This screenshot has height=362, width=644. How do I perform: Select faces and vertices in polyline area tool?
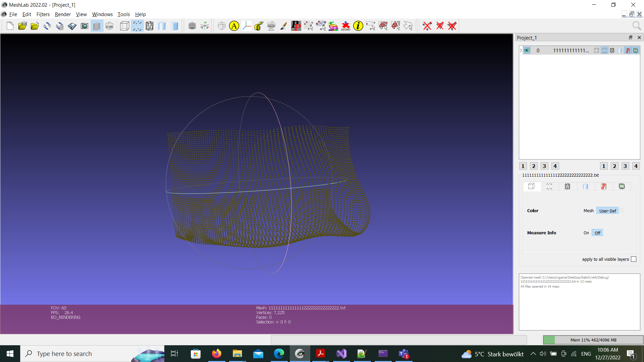(408, 26)
